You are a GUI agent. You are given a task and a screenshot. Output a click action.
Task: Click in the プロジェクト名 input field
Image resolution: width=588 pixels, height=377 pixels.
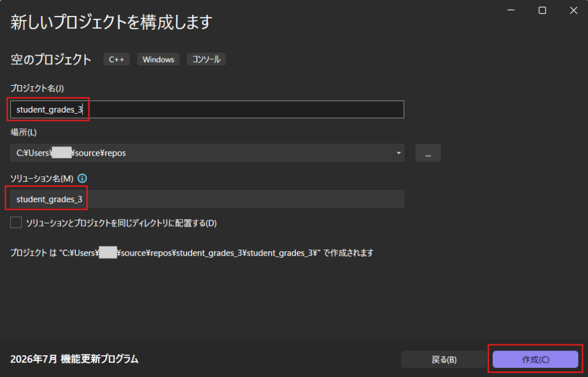tap(207, 109)
